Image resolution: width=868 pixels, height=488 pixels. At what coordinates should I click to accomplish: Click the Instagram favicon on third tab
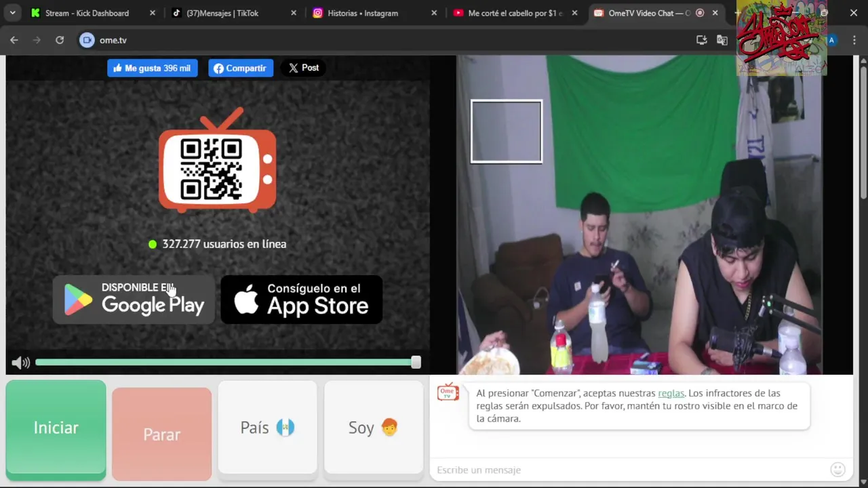(317, 13)
